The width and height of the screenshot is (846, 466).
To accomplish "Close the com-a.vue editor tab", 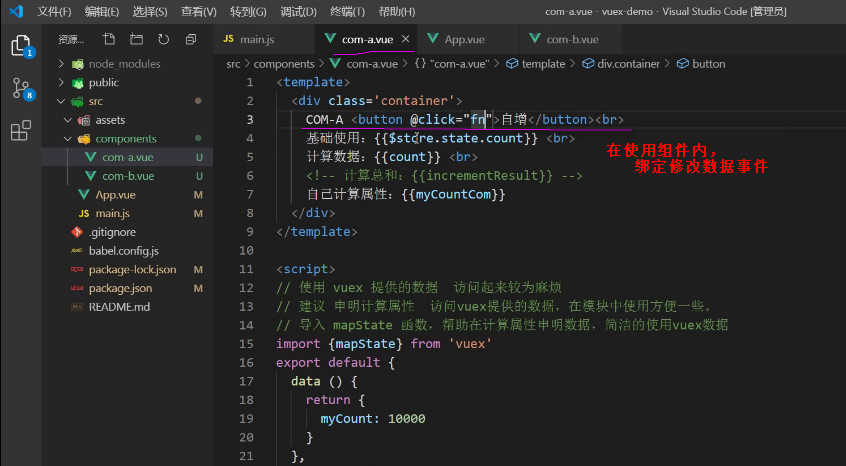I will (x=406, y=39).
